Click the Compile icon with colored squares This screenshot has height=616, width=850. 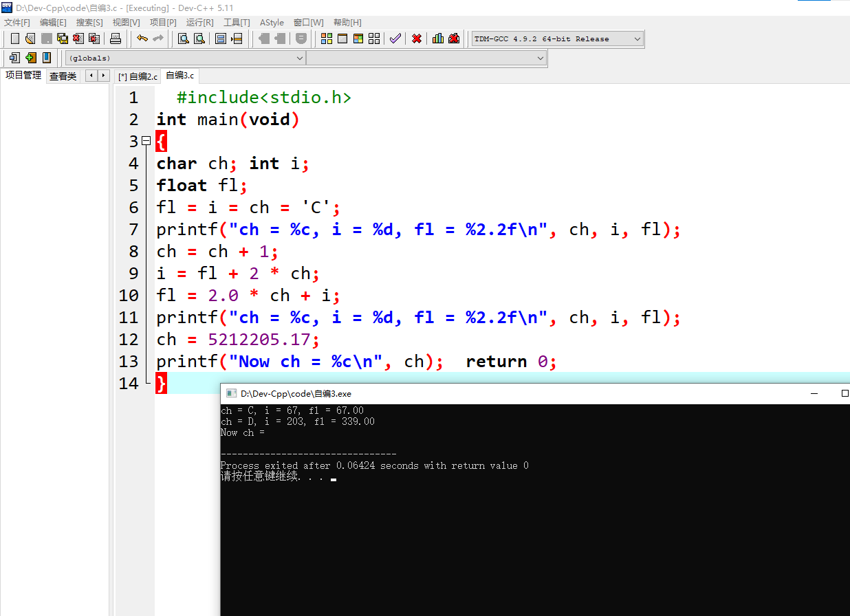click(x=327, y=38)
